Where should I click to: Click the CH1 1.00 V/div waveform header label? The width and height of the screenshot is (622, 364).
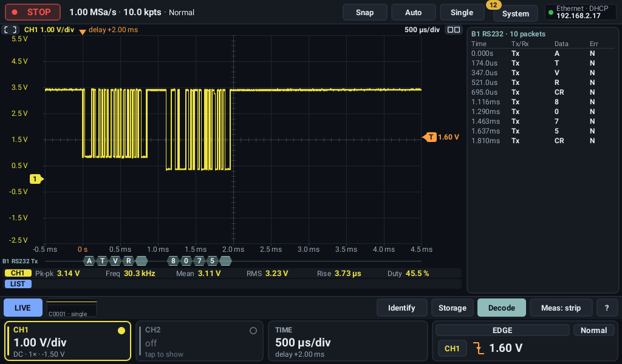coord(49,30)
